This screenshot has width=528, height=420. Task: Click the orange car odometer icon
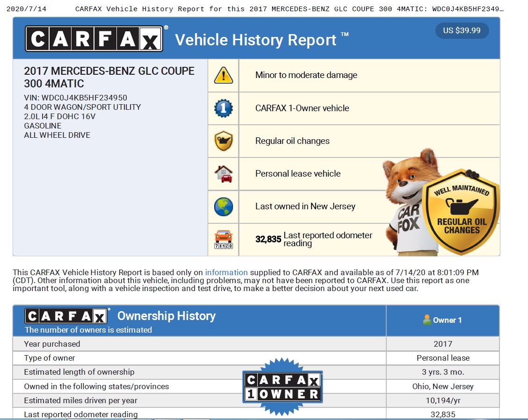click(x=223, y=239)
